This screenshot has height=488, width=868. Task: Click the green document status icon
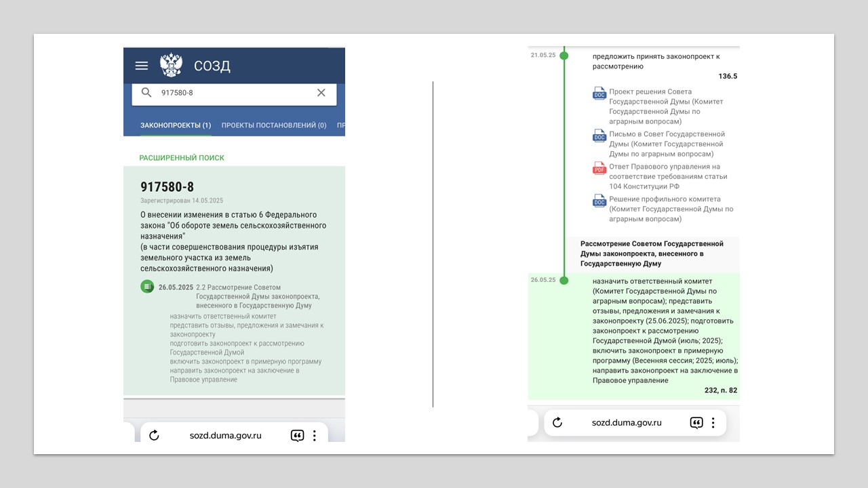[x=147, y=287]
